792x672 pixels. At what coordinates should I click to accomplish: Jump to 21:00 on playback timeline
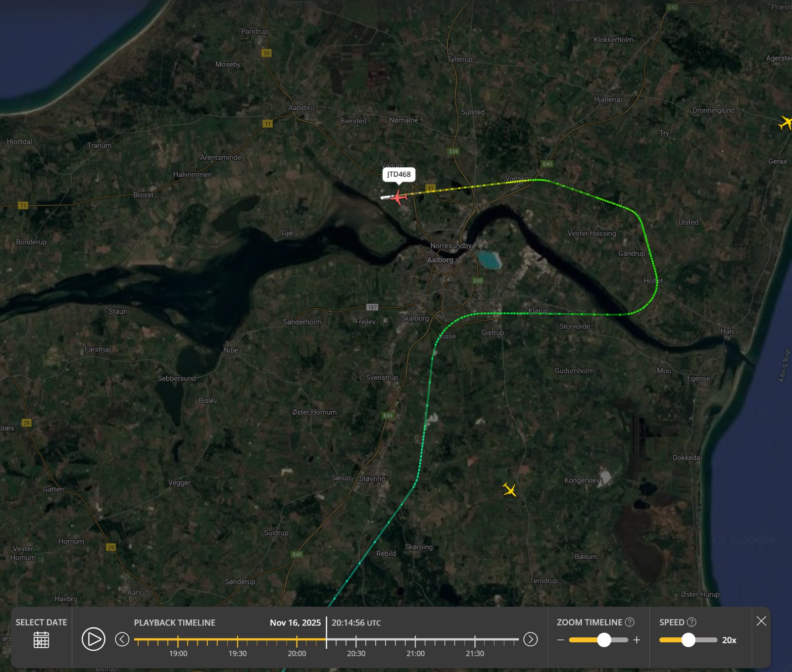pos(415,641)
